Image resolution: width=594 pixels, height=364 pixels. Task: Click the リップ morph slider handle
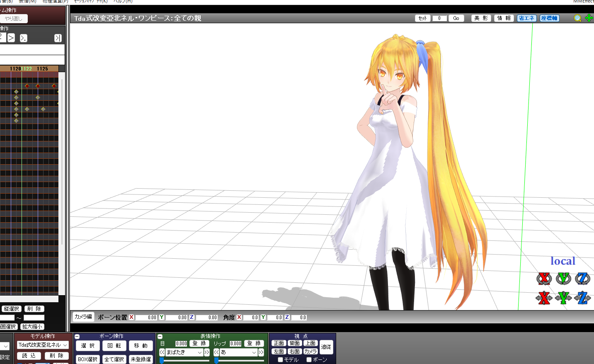[x=216, y=361]
